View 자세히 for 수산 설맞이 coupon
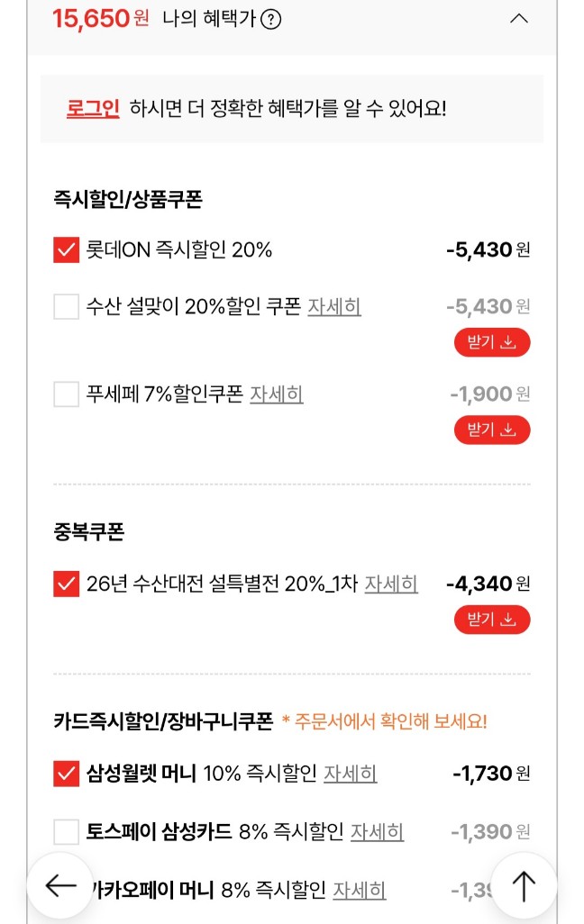This screenshot has width=584, height=924. point(334,306)
